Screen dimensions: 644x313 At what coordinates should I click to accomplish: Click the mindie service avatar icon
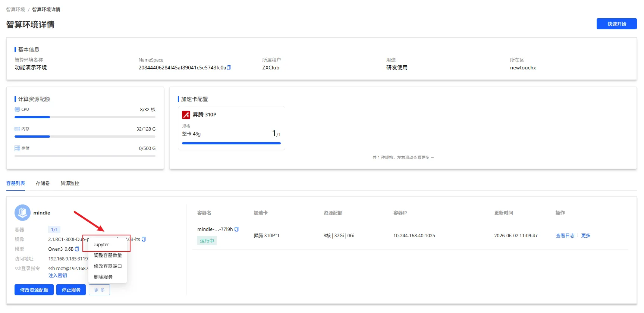click(22, 213)
